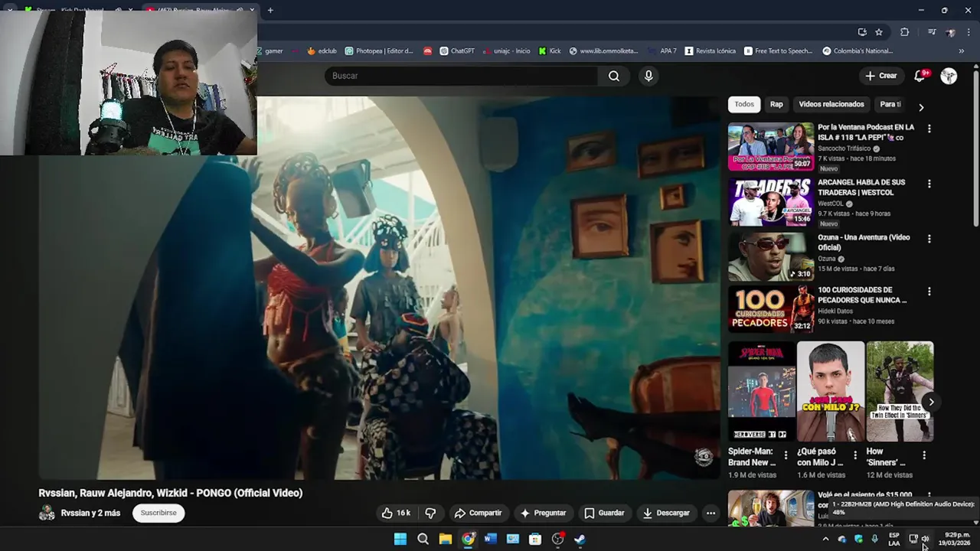The height and width of the screenshot is (551, 980).
Task: Open Free Text to Speech bookmark
Action: [x=778, y=51]
